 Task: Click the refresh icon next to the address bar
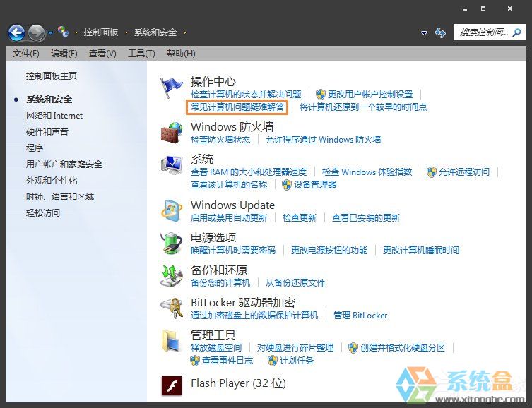[440, 33]
